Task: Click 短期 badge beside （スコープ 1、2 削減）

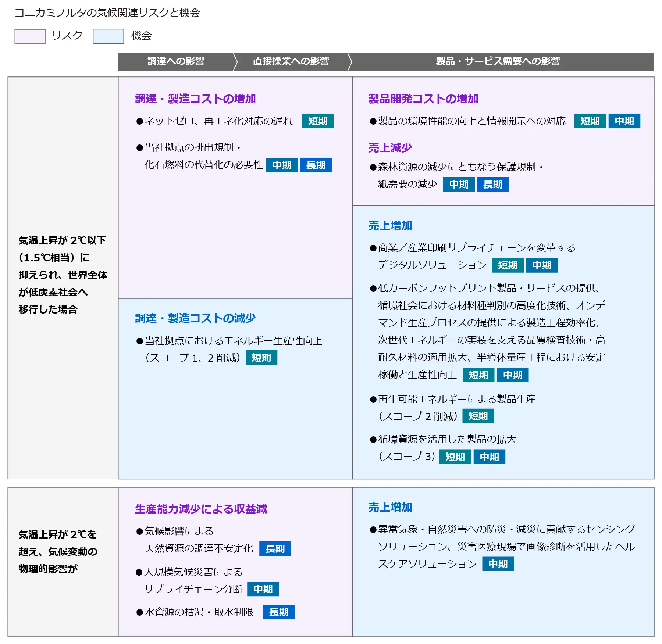Action: [x=261, y=358]
